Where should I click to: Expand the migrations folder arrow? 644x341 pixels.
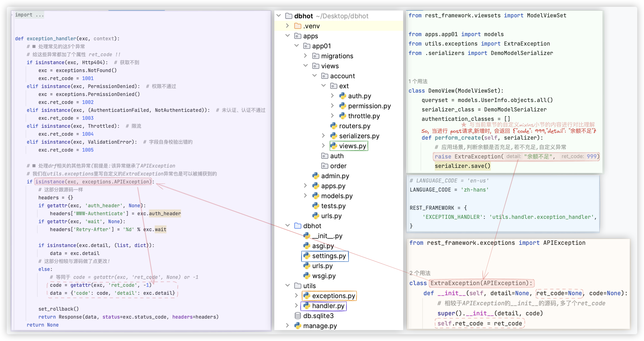305,56
